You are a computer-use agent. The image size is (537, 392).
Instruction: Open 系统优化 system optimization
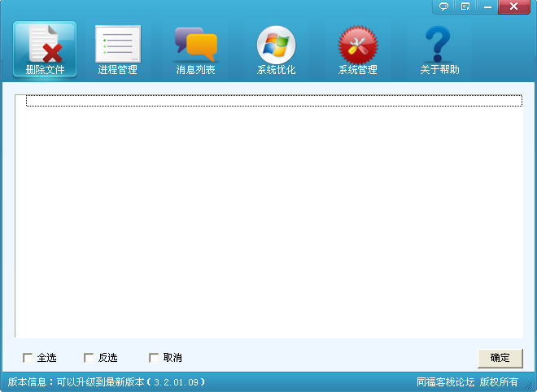(277, 49)
